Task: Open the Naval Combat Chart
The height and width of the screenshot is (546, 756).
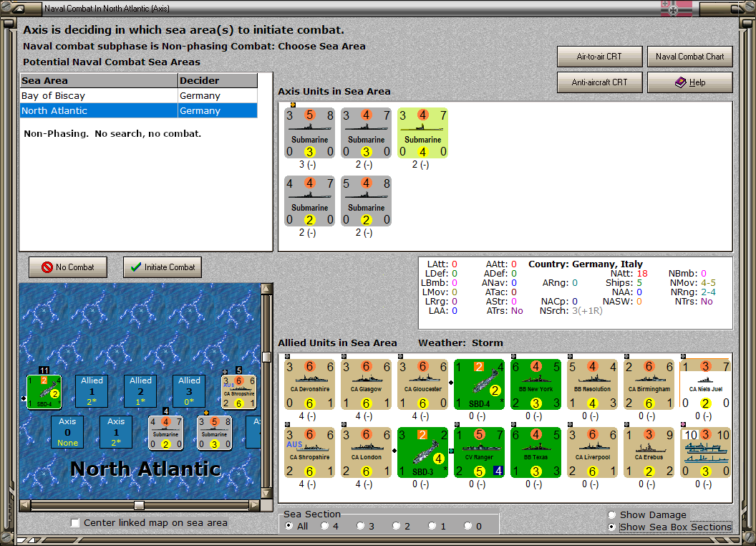Action: [689, 57]
